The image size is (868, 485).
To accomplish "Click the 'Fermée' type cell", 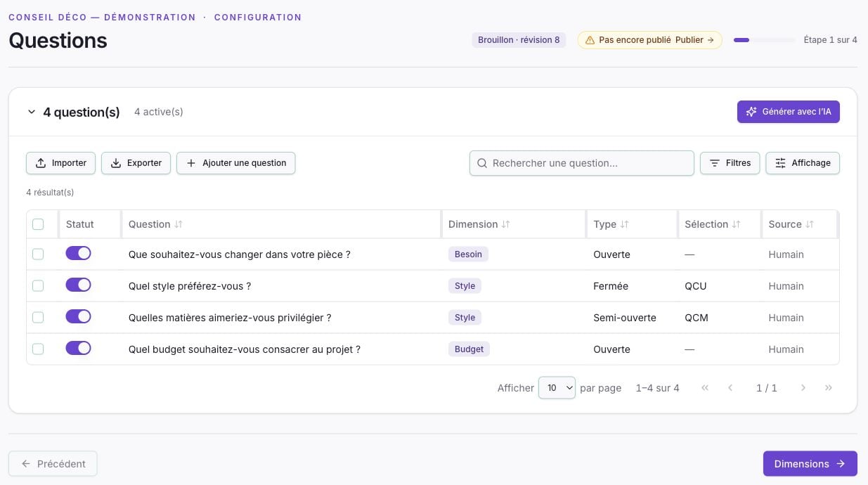I will pos(611,286).
